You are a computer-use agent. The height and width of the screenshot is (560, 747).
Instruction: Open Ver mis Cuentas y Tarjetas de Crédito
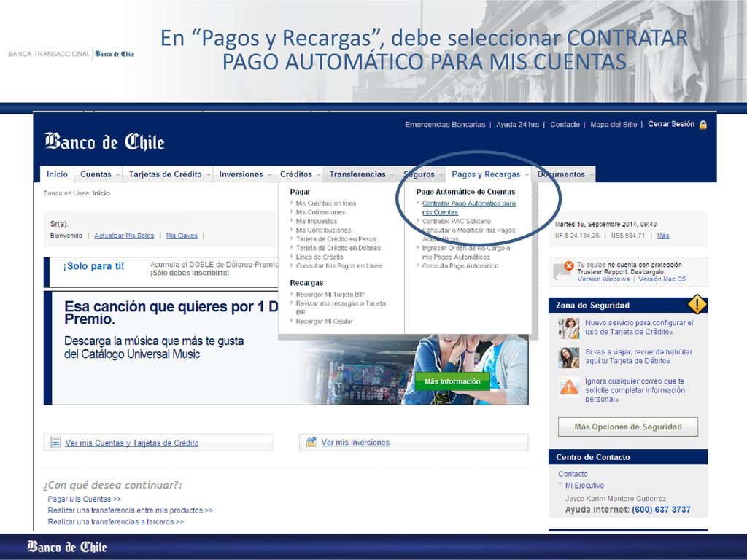(x=132, y=443)
